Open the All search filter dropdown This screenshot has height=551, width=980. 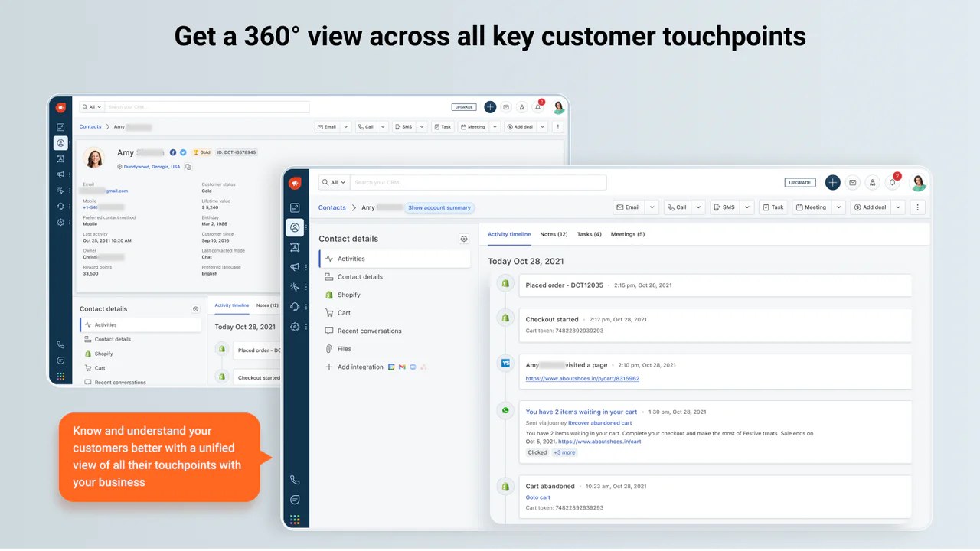pyautogui.click(x=334, y=183)
